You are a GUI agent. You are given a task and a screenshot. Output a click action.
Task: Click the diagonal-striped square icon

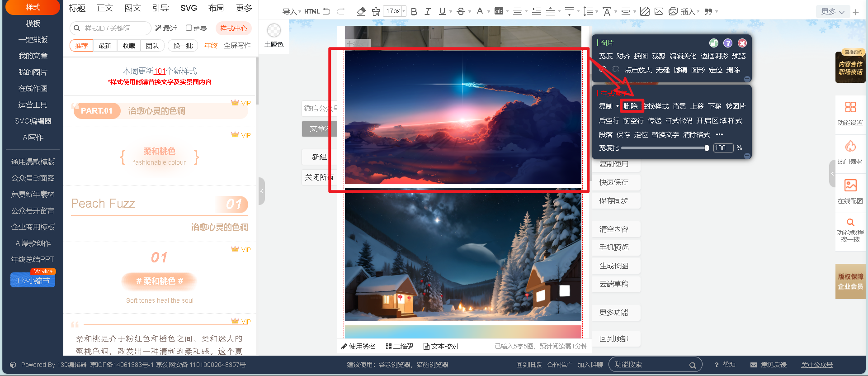tap(645, 11)
